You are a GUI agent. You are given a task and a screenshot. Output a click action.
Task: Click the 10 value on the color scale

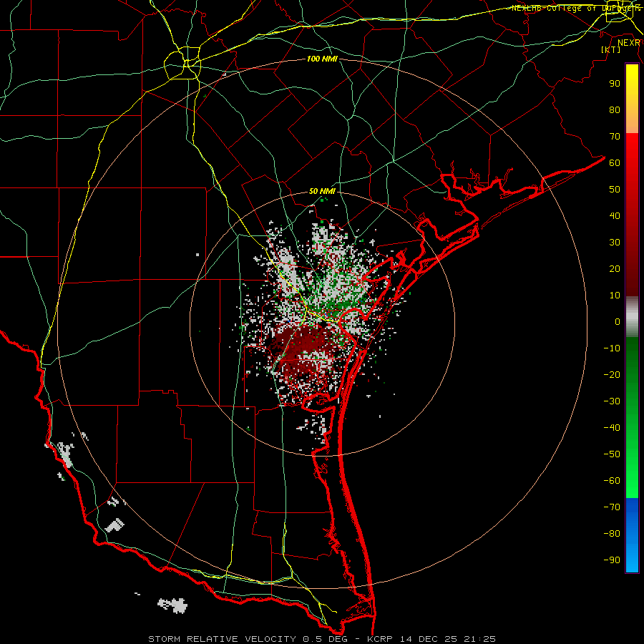(615, 296)
